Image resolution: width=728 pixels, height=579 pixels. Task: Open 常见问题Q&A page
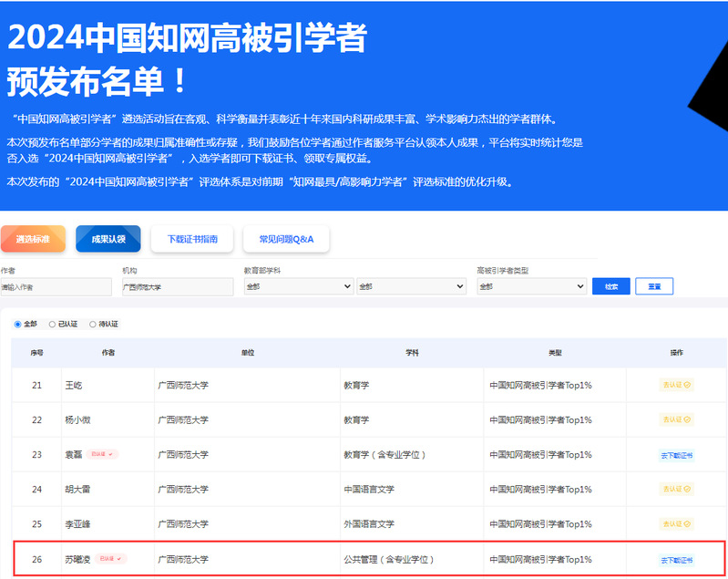pyautogui.click(x=286, y=239)
